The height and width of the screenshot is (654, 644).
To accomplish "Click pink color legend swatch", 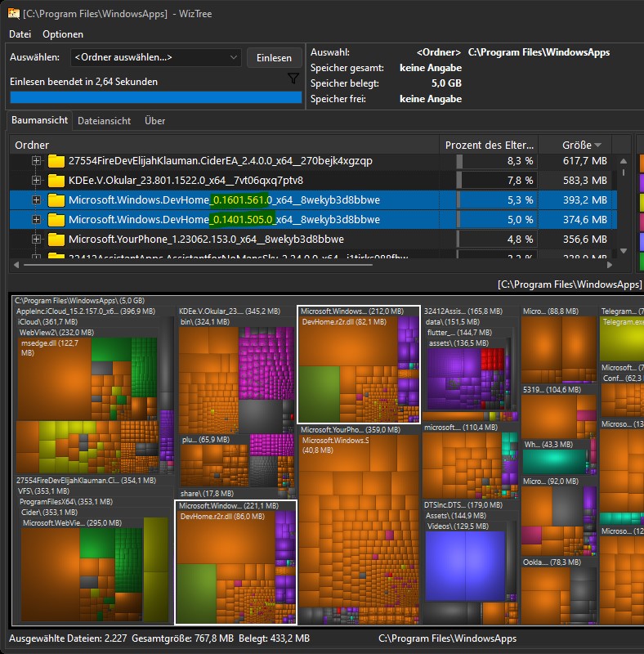I will 642,222.
